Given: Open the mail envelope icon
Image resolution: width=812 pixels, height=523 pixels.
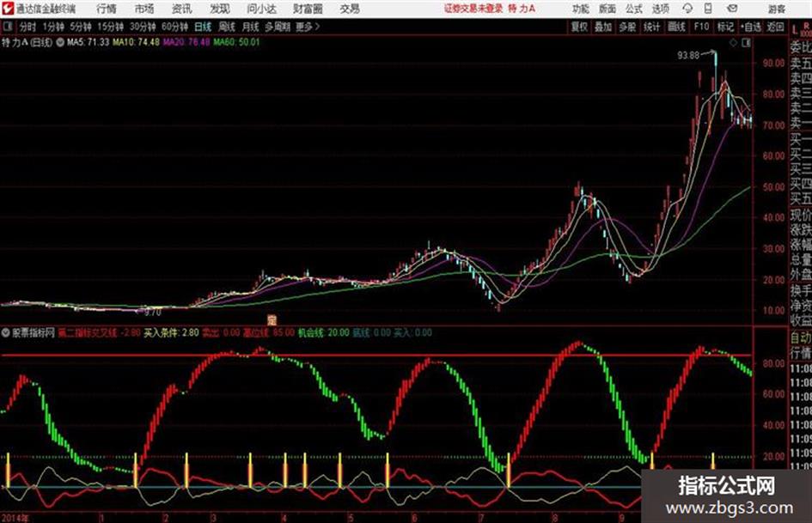Looking at the screenshot, I should click(732, 9).
